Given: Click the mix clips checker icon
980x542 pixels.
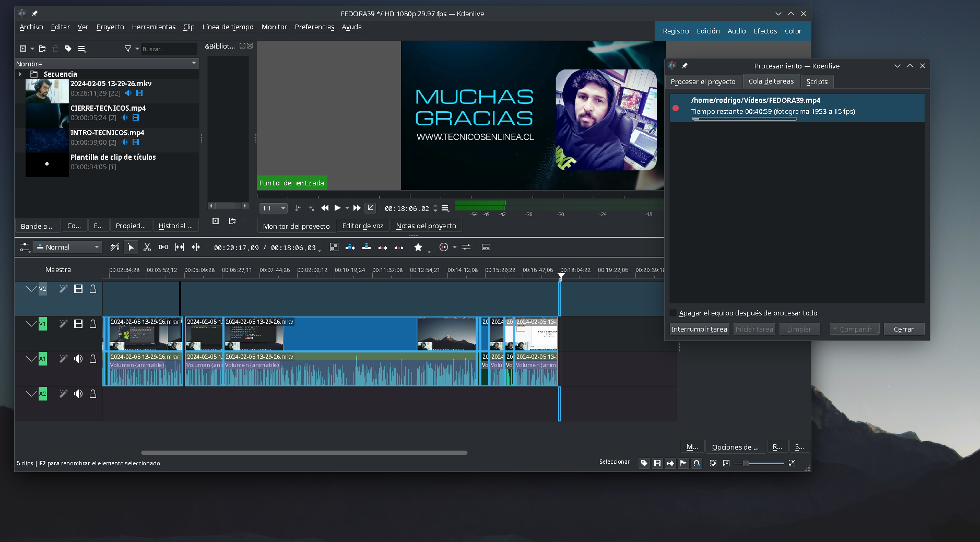Looking at the screenshot, I should [334, 247].
